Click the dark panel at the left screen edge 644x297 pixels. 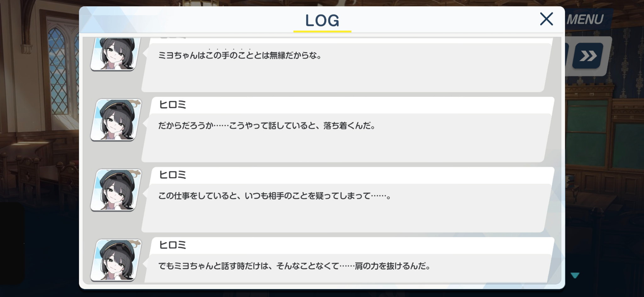[x=12, y=244]
